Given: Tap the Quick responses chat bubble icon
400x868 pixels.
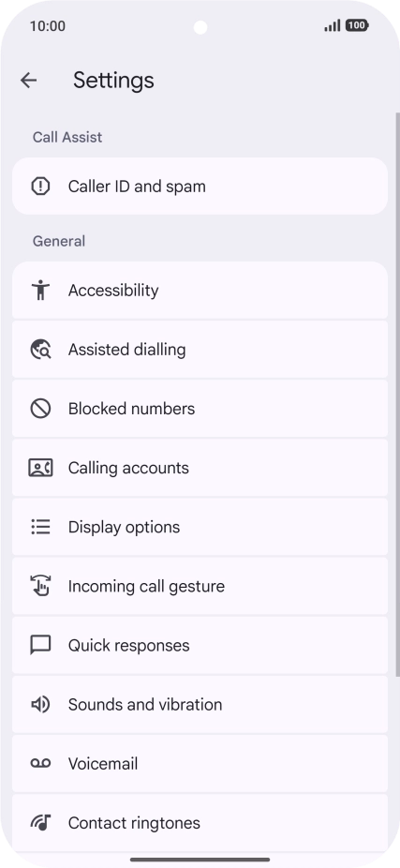Looking at the screenshot, I should pos(40,645).
